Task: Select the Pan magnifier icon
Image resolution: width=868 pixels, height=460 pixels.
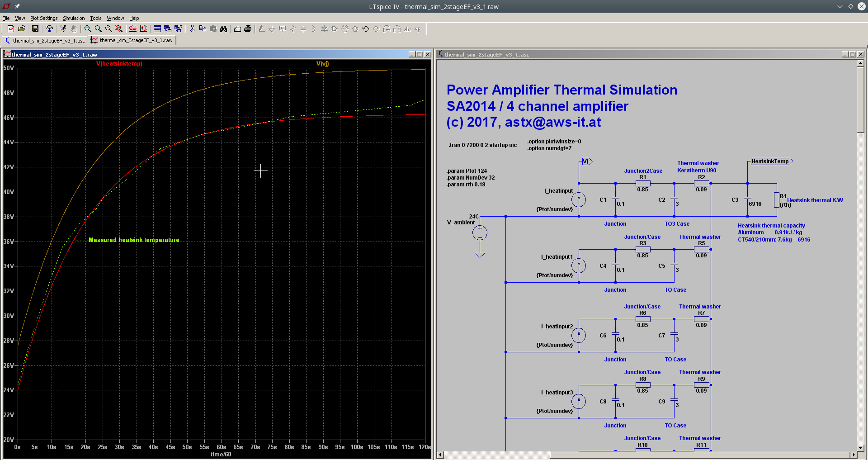Action: [x=98, y=29]
